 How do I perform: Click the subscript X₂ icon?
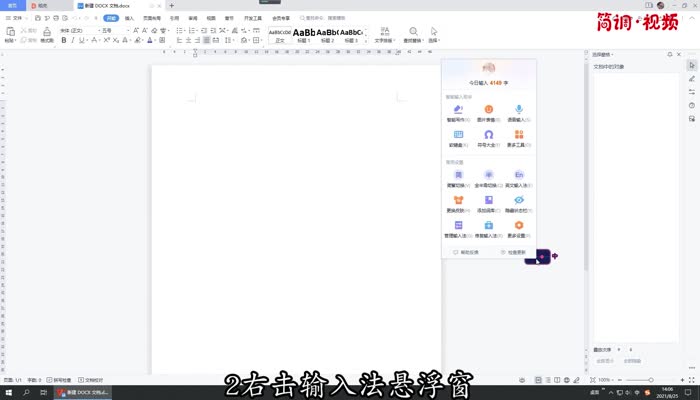116,40
